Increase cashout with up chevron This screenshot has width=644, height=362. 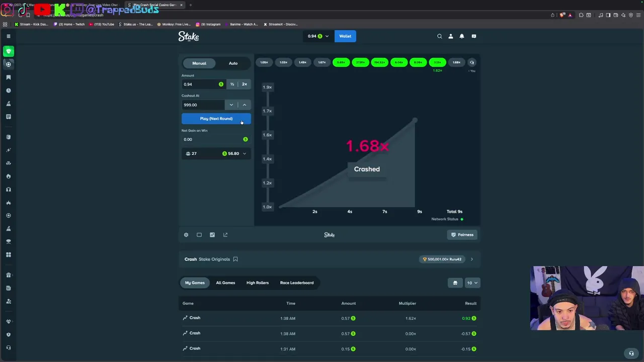click(245, 105)
